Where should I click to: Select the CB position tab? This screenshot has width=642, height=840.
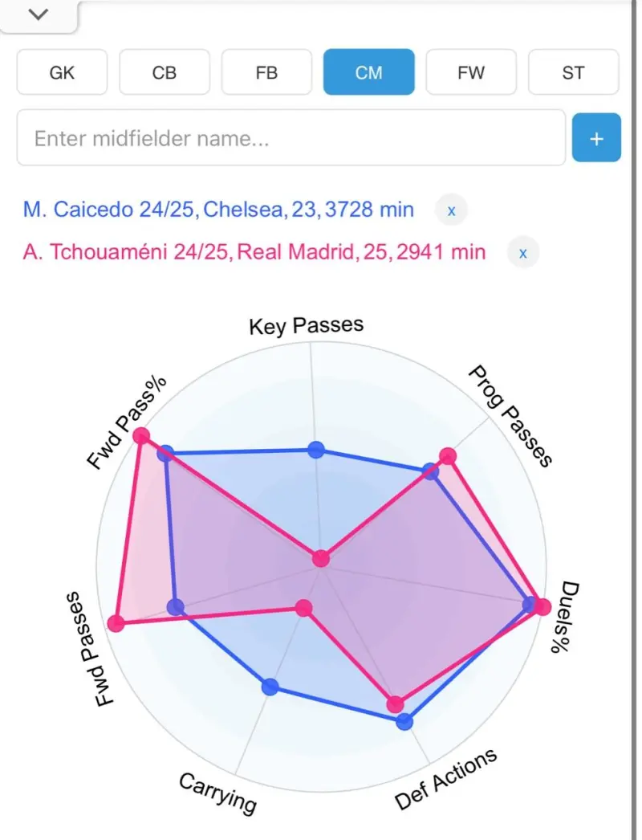click(165, 72)
